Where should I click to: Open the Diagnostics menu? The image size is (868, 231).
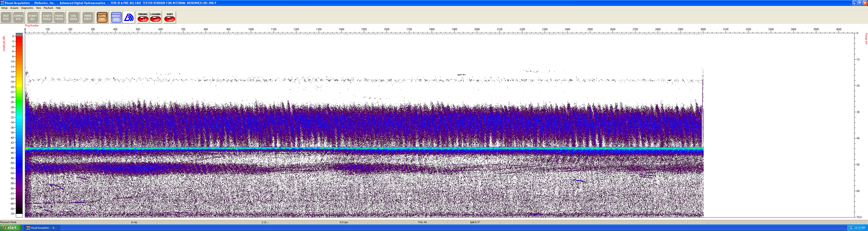pyautogui.click(x=27, y=8)
